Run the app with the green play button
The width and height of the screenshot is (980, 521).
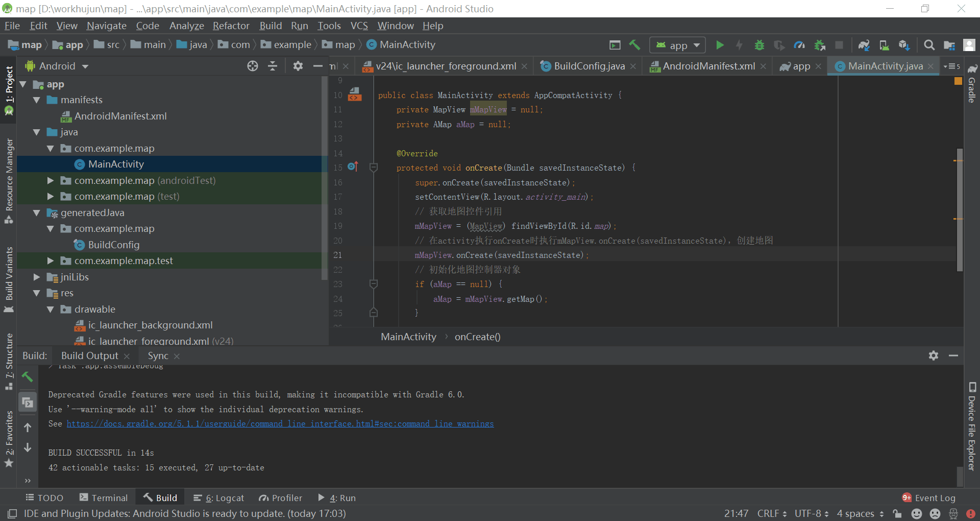click(720, 45)
